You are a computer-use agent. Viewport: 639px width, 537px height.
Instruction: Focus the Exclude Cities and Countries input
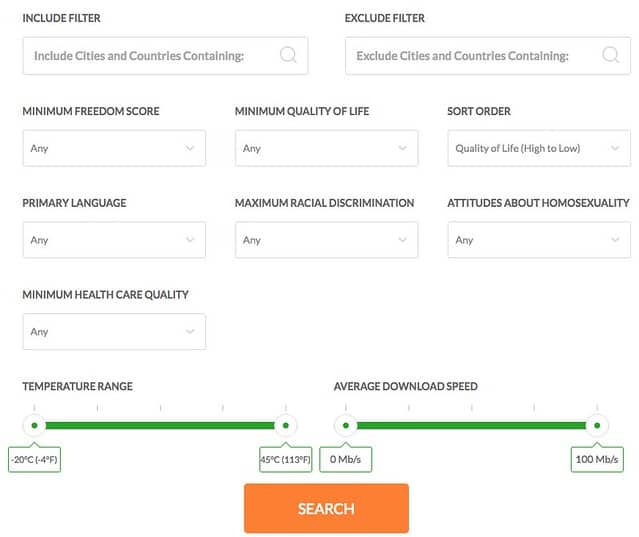488,56
